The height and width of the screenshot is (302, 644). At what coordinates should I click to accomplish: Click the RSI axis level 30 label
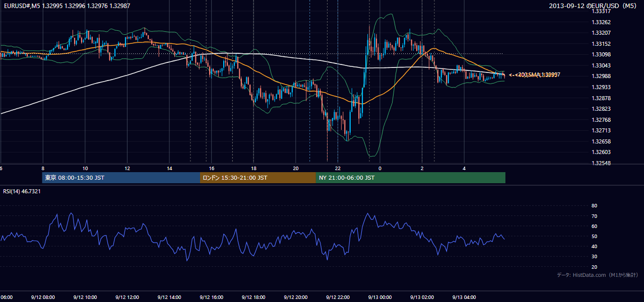[x=594, y=257]
